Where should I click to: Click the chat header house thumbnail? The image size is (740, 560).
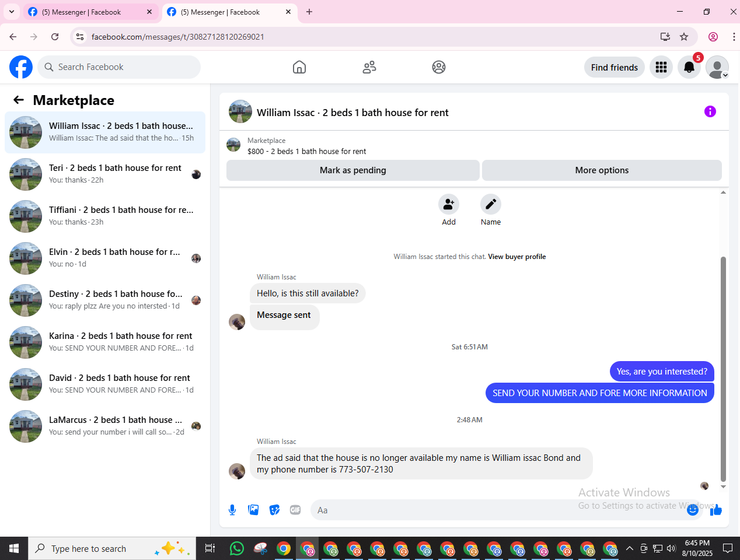pyautogui.click(x=240, y=111)
